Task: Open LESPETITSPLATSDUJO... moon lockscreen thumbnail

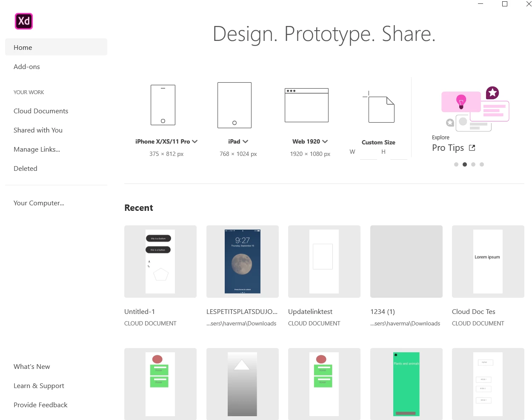Action: (243, 262)
